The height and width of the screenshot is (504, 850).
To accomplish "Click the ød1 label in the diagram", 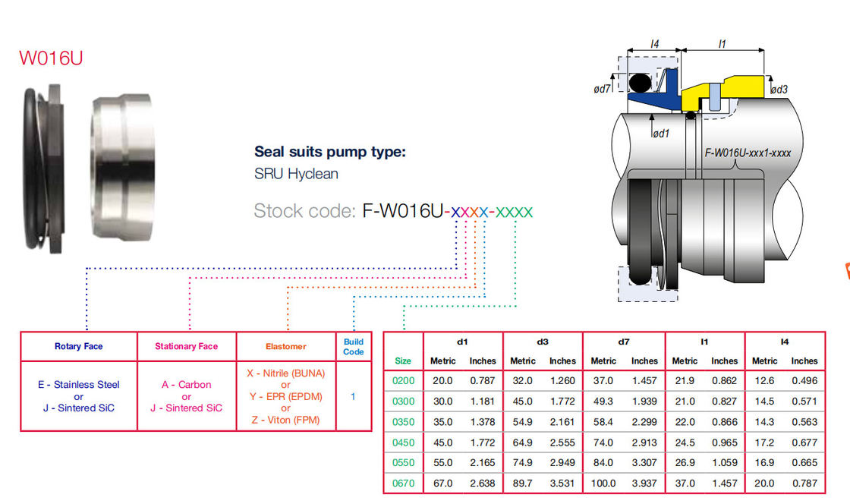I will pyautogui.click(x=661, y=134).
